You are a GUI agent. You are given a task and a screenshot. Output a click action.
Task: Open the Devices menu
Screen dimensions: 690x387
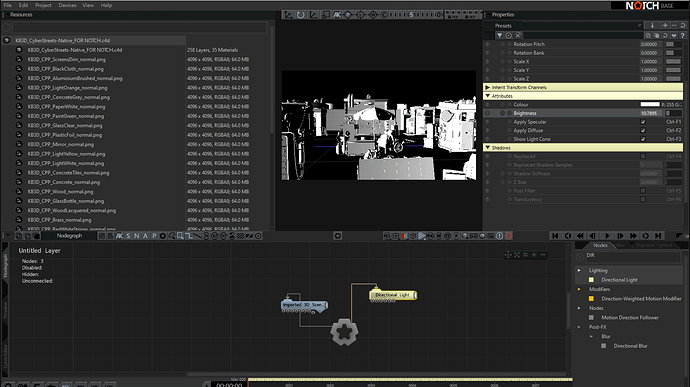(67, 5)
